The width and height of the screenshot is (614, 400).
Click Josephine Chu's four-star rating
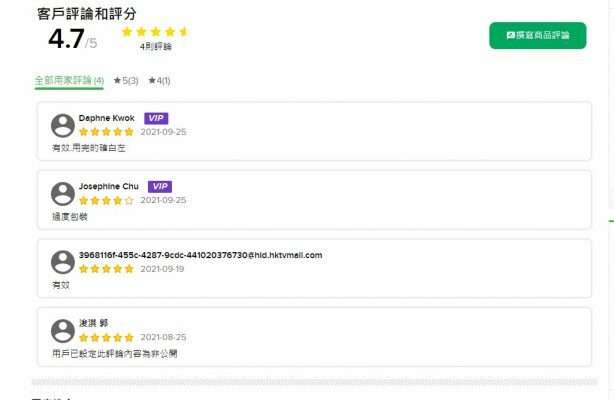click(x=106, y=200)
